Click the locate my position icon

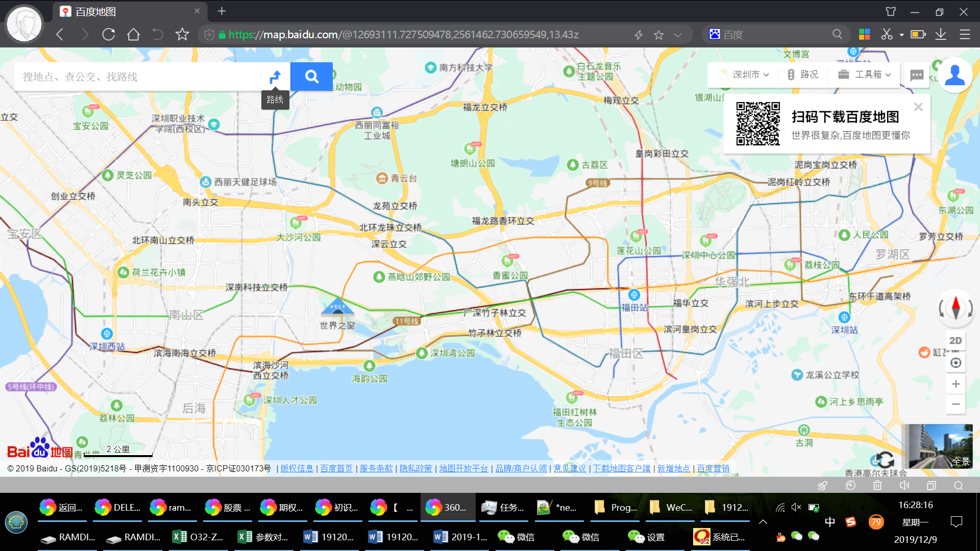955,363
